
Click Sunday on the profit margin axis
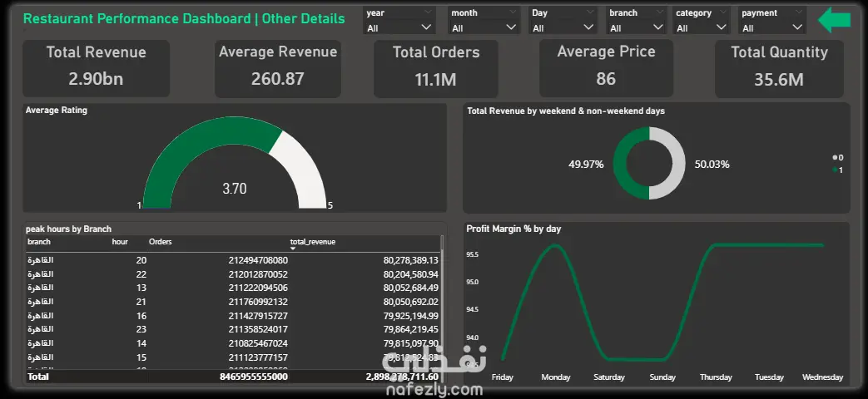662,377
